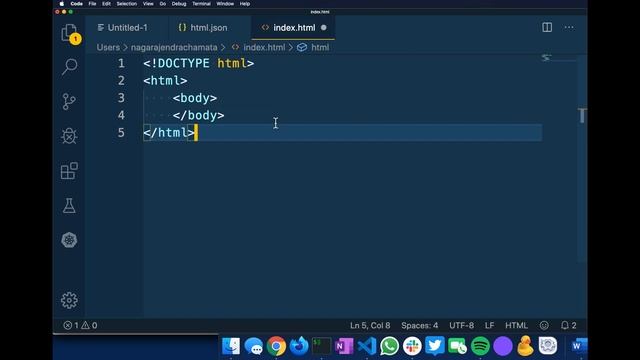Open Finder from the dock

[231, 346]
